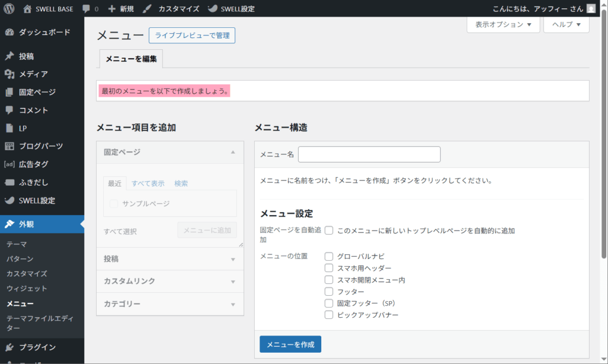The image size is (608, 364).
Task: Click the 外観 paintbrush icon
Action: 9,224
